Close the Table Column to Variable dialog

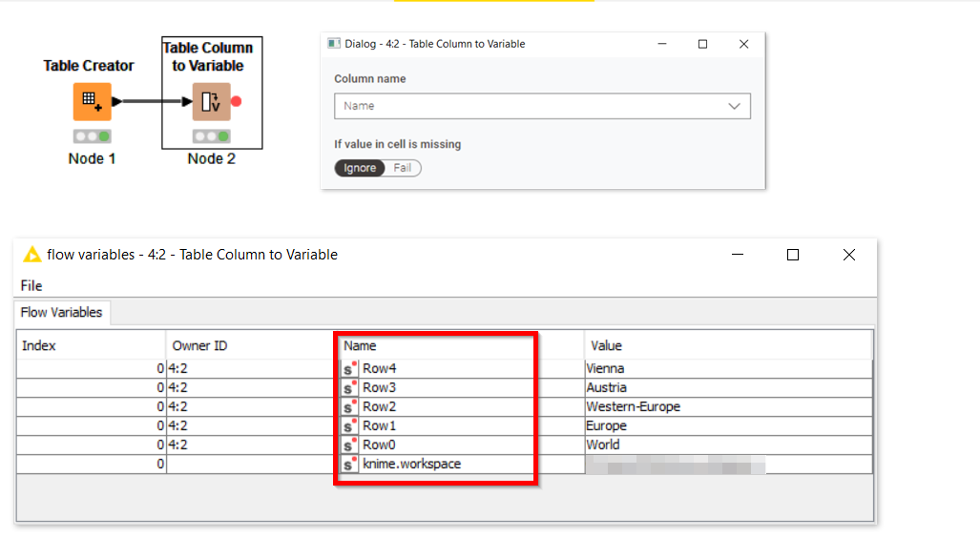pyautogui.click(x=743, y=44)
